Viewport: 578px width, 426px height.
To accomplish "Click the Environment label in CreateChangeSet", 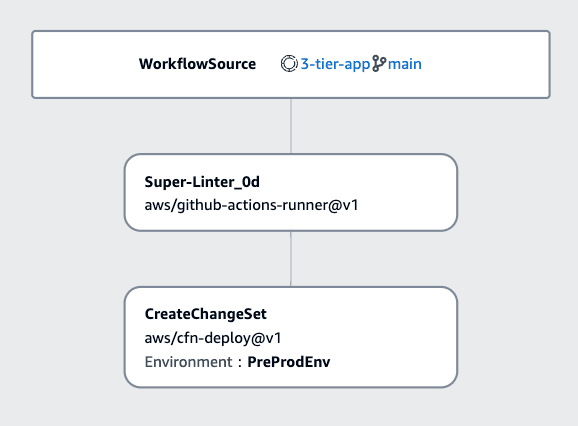I will click(188, 362).
